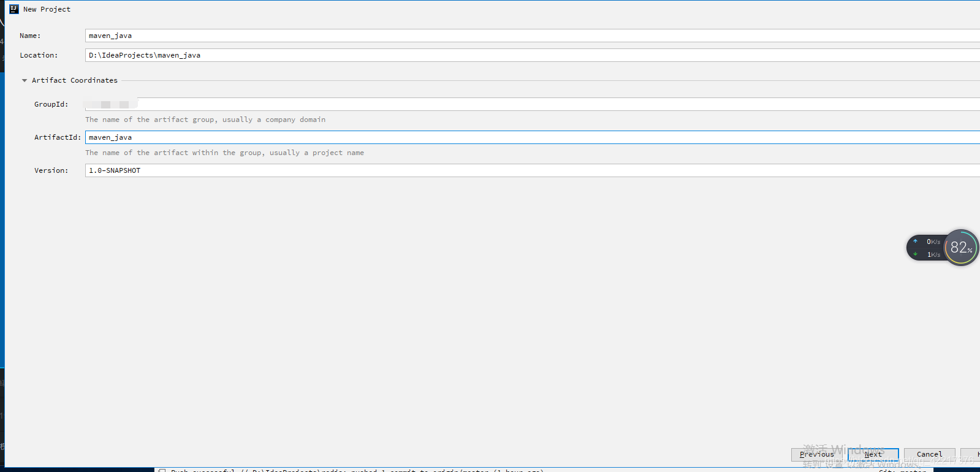Viewport: 980px width, 472px height.
Task: Click the Location path field
Action: point(532,55)
